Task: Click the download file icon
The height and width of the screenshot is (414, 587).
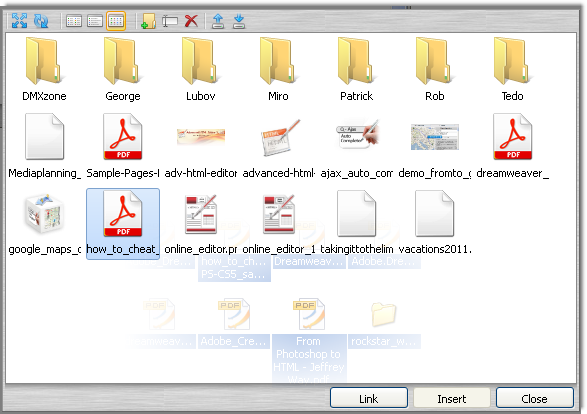Action: tap(239, 21)
